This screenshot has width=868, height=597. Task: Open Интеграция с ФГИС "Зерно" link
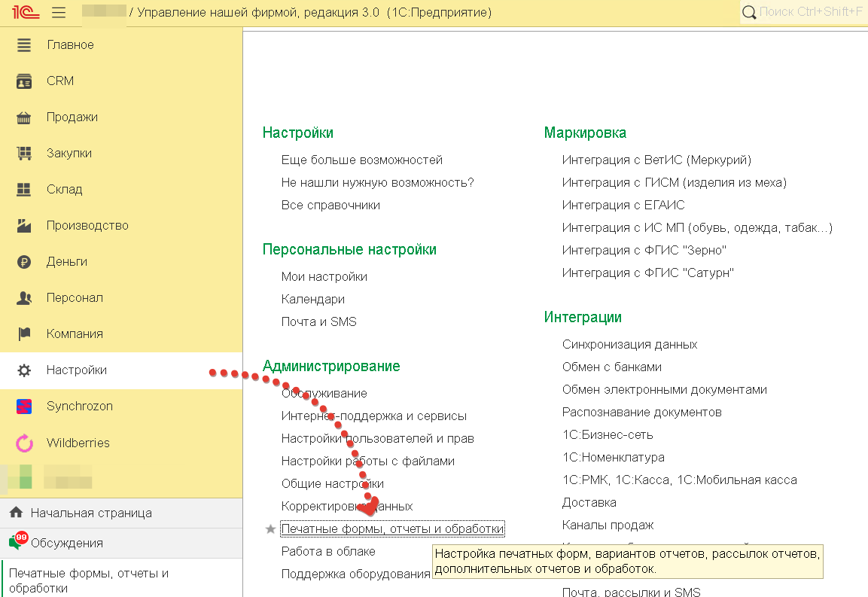(x=644, y=251)
